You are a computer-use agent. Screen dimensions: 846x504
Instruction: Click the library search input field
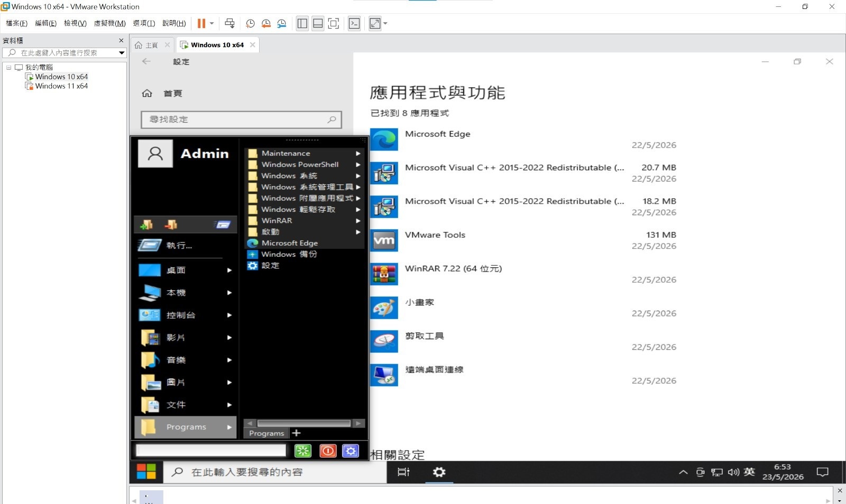tap(63, 53)
